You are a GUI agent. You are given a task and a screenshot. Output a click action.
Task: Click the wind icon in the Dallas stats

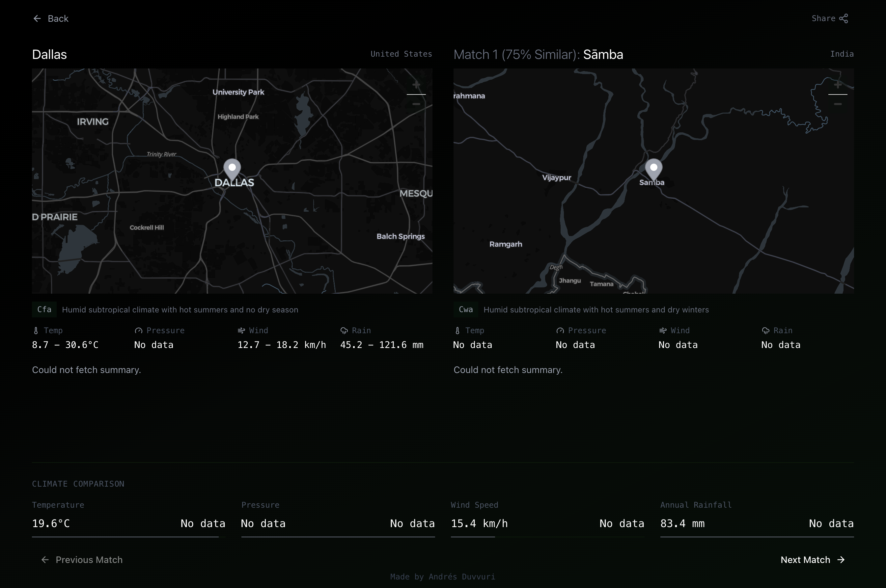pyautogui.click(x=241, y=330)
